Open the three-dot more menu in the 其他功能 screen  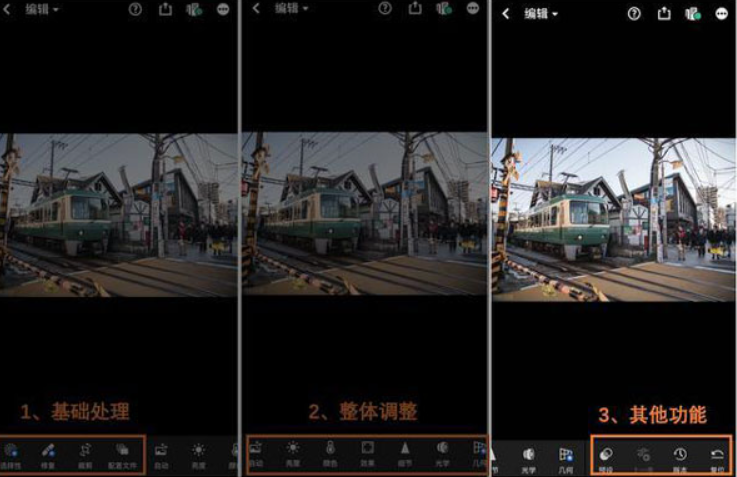(x=721, y=14)
